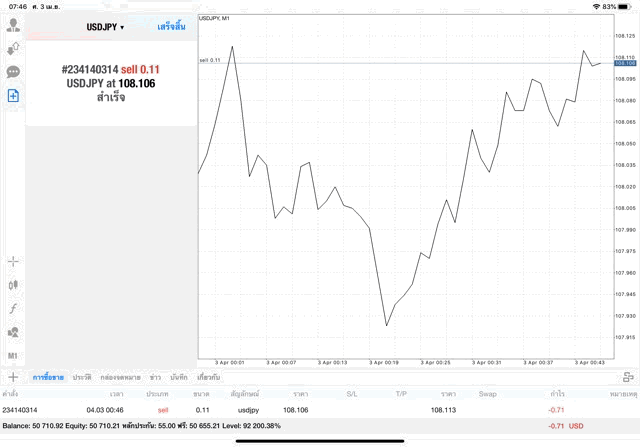Select the open usdjpy sell position row
Screen dimensions: 640x447
click(300, 410)
